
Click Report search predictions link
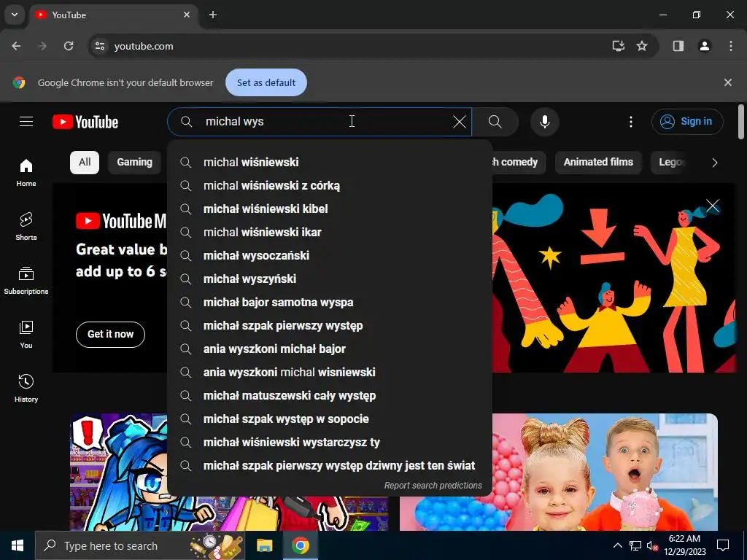pos(433,486)
